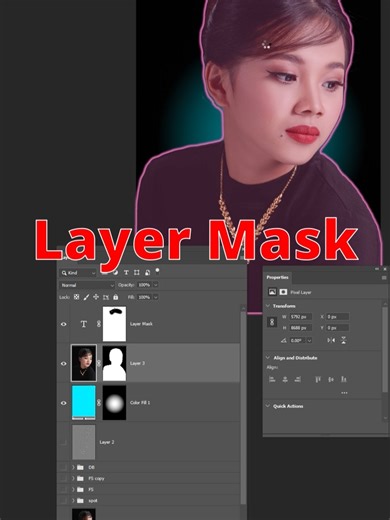The image size is (390, 520).
Task: Collapse the Properties panel button
Action: pos(377,269)
